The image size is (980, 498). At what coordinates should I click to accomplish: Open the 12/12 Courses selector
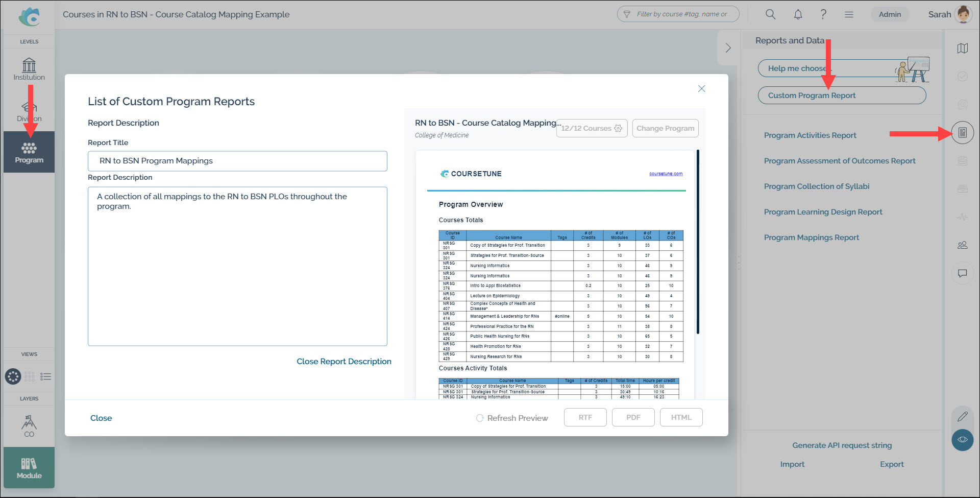point(592,128)
